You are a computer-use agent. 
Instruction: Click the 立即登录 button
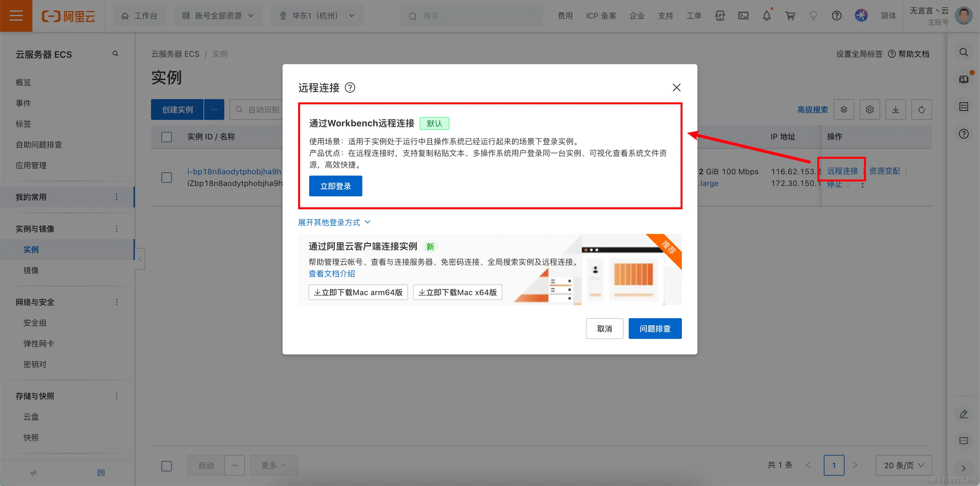(335, 186)
